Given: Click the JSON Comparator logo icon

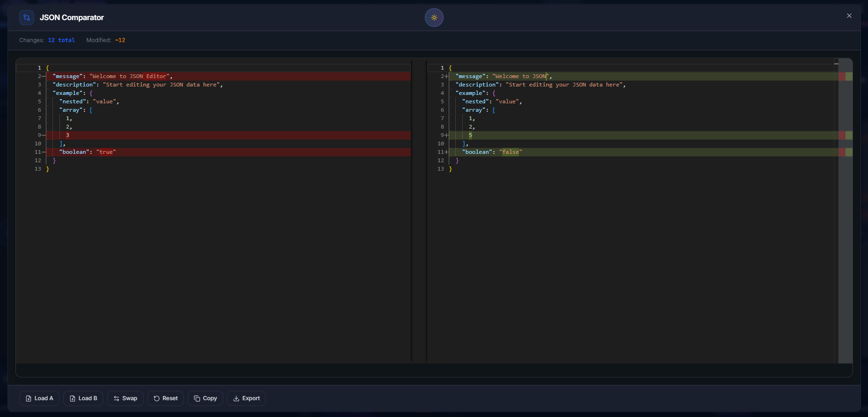Looking at the screenshot, I should (27, 18).
